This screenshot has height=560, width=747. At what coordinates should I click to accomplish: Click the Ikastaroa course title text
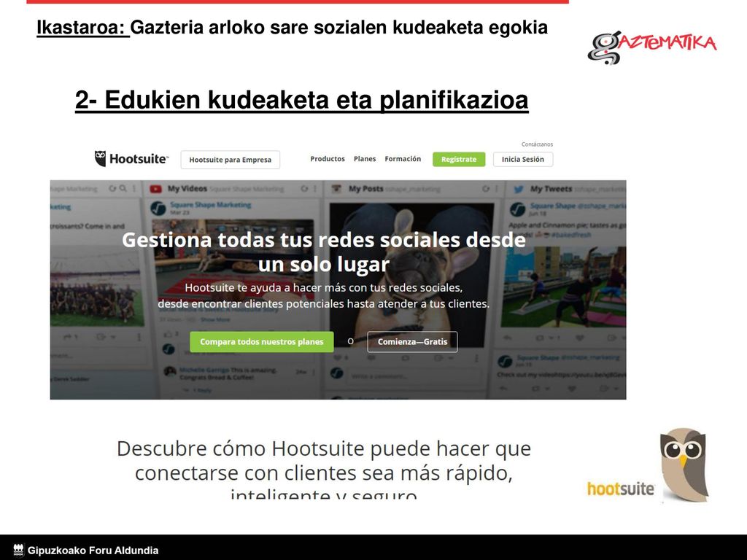292,28
